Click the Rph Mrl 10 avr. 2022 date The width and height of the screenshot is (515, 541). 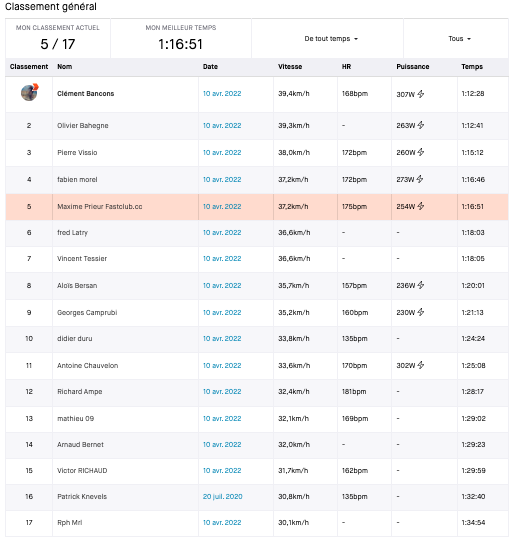[222, 523]
